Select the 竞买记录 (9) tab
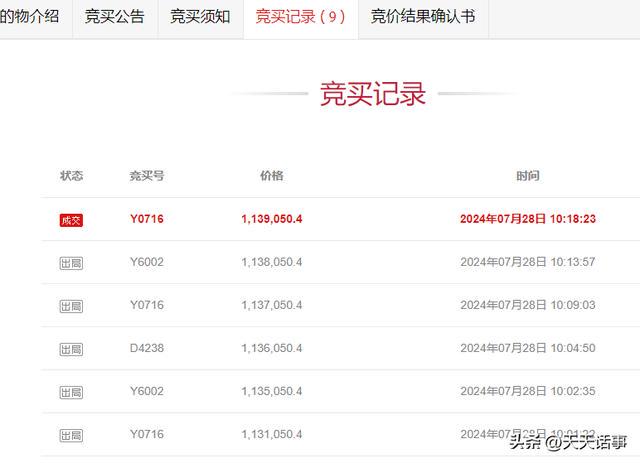640x463 pixels. click(300, 17)
